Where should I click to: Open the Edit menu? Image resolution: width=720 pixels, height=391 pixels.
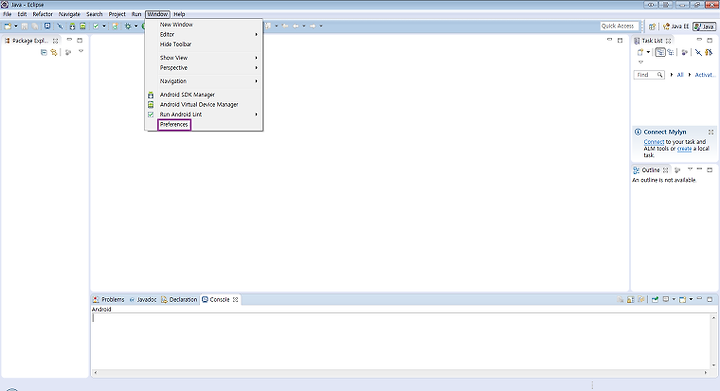coord(22,14)
